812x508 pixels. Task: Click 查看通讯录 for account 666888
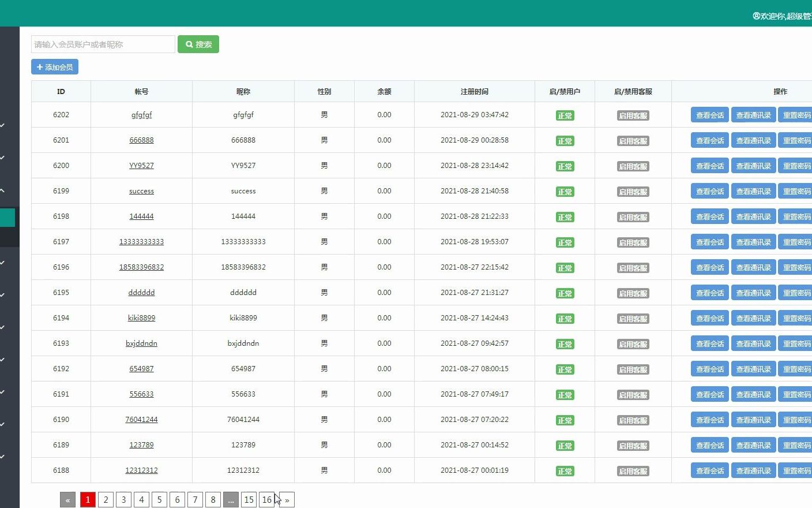754,140
